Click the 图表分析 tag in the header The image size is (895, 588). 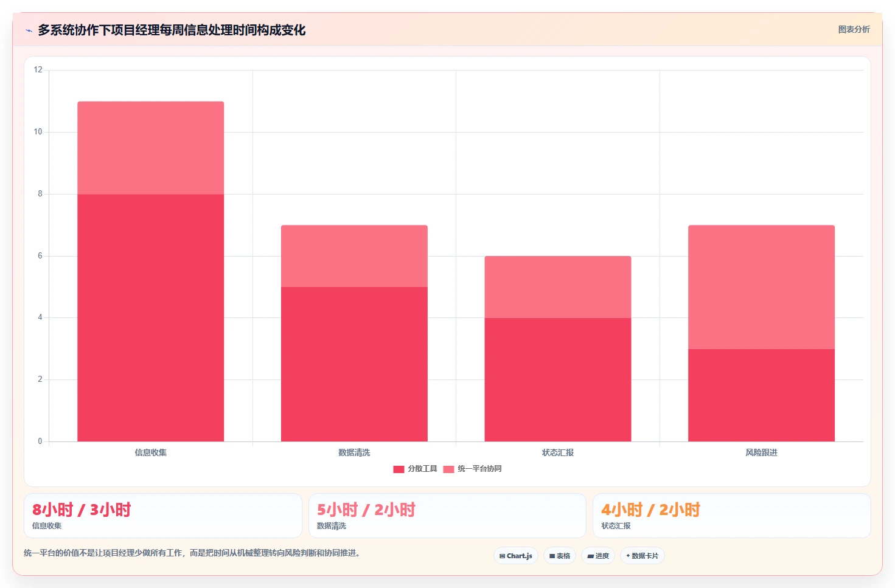click(854, 29)
